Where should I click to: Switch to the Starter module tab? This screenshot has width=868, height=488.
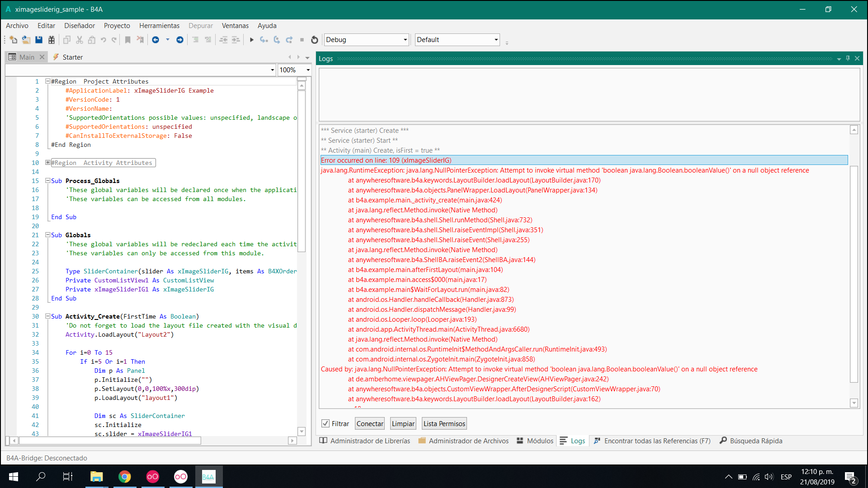coord(72,57)
